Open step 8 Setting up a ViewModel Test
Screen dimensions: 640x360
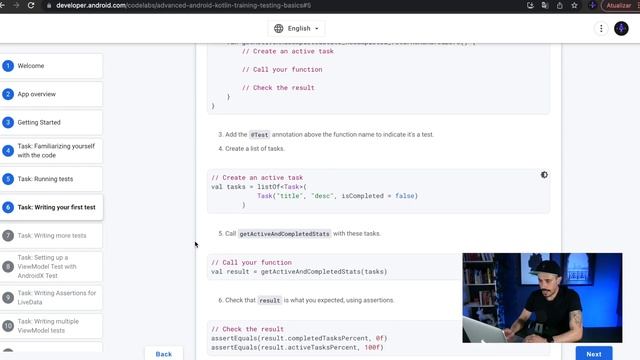click(x=51, y=267)
